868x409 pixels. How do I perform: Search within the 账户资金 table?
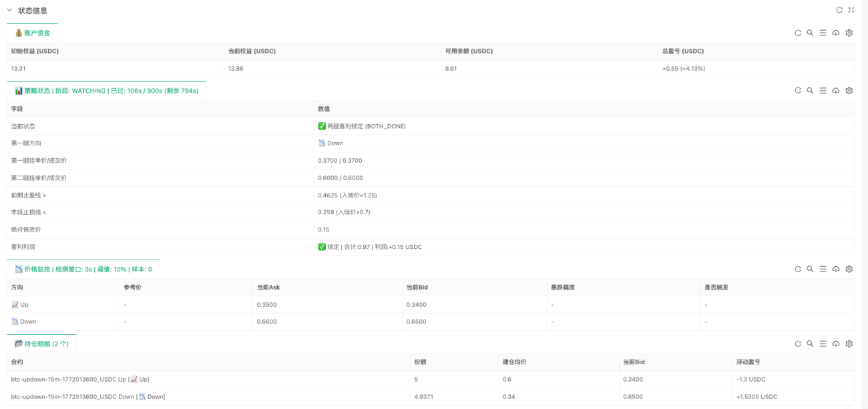(x=810, y=33)
